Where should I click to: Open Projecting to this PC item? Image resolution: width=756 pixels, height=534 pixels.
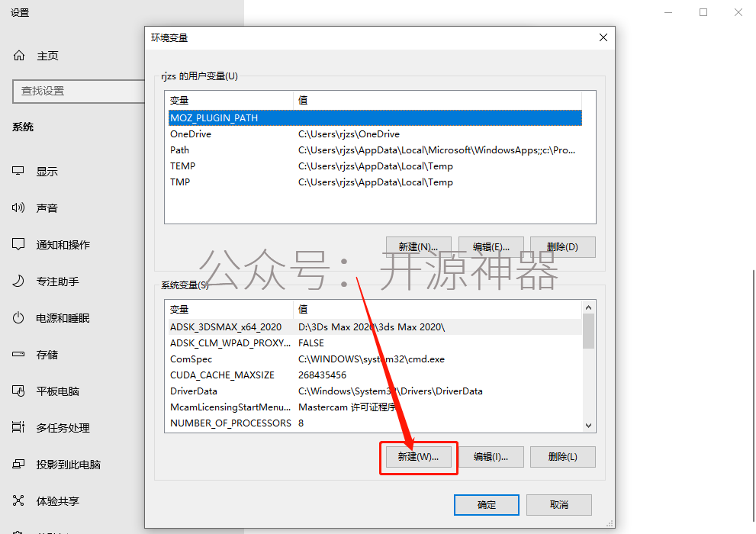point(68,465)
